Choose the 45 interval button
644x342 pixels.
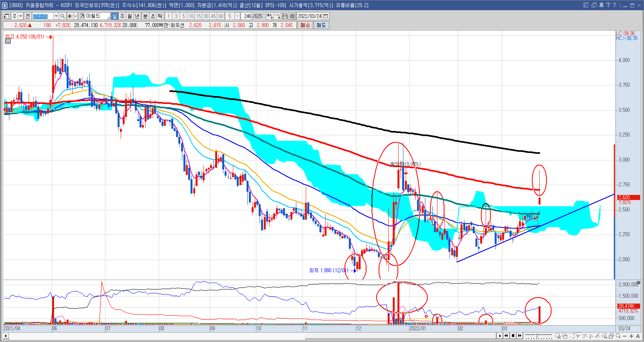coord(213,16)
